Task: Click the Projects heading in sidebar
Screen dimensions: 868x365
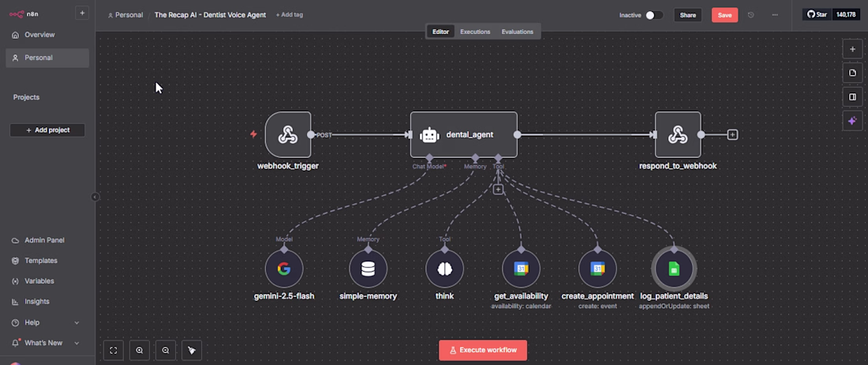Action: pos(26,97)
